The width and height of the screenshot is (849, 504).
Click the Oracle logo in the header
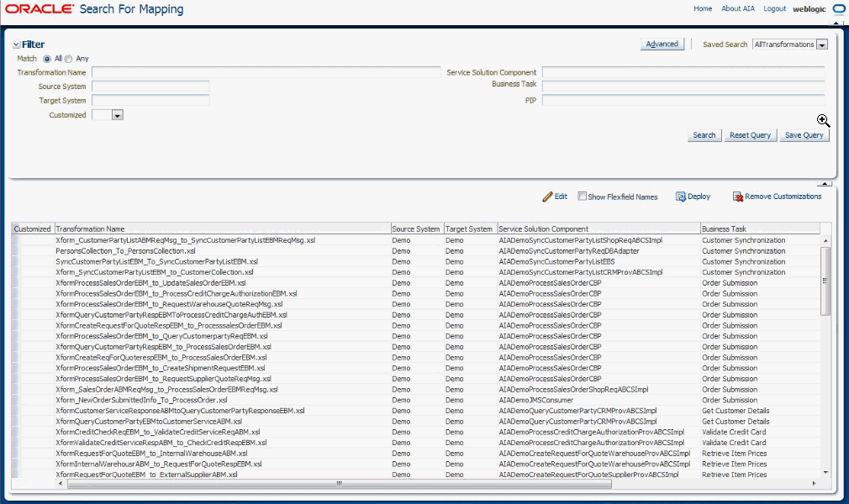point(40,9)
